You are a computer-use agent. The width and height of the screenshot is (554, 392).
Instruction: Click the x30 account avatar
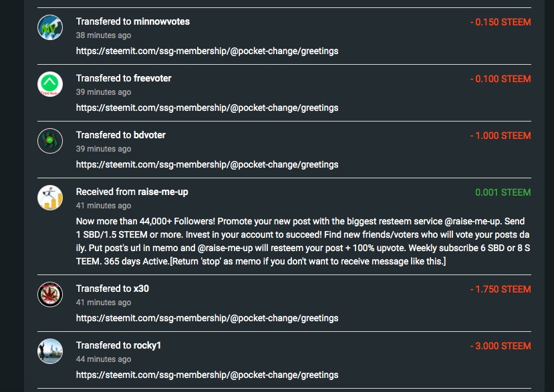[x=49, y=295]
